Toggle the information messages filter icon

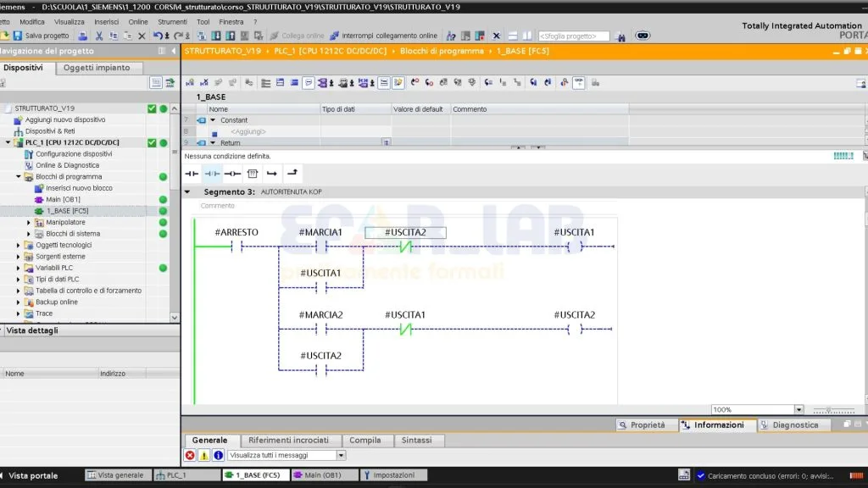[218, 455]
